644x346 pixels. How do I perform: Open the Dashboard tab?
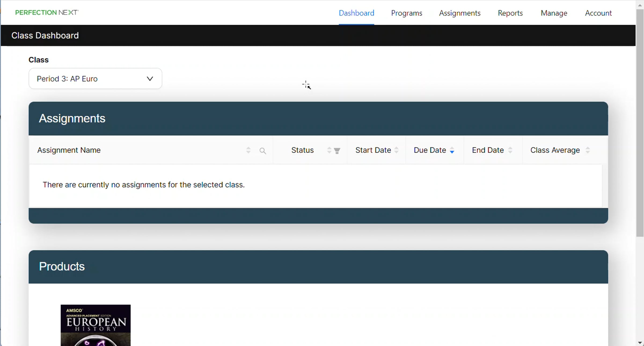pos(356,13)
